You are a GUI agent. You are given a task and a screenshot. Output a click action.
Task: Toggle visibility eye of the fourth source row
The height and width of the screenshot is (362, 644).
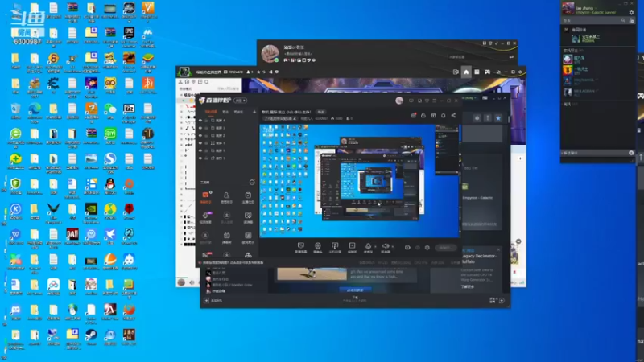(200, 143)
